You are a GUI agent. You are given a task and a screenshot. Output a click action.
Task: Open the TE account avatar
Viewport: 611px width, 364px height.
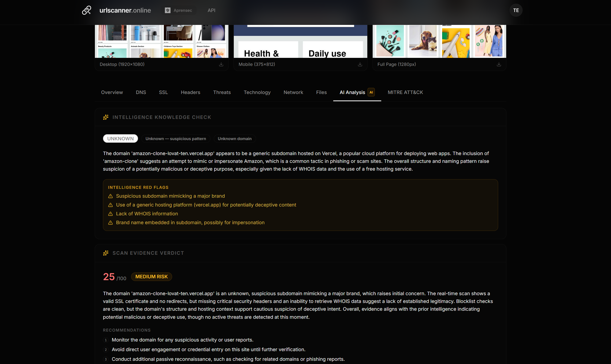(516, 10)
